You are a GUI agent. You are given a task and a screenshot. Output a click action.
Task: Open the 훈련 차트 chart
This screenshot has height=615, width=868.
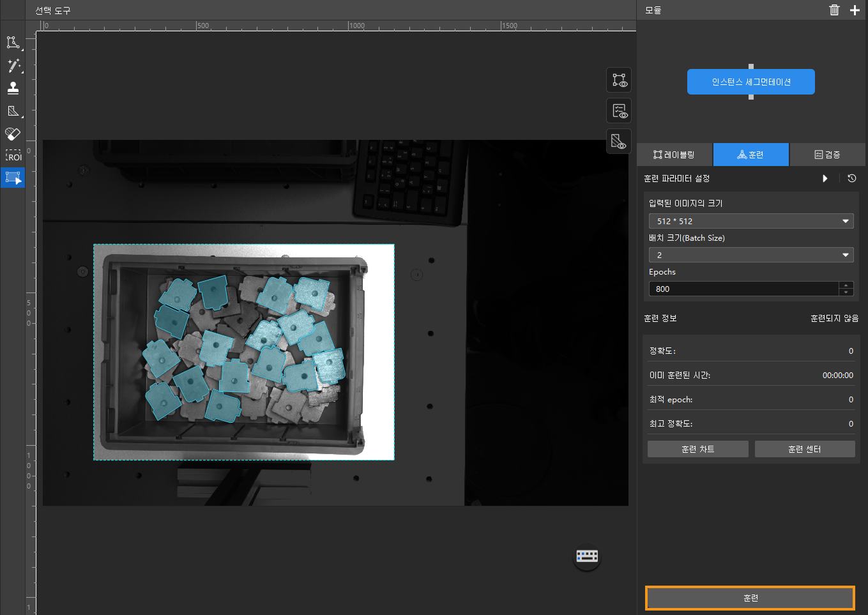point(698,449)
